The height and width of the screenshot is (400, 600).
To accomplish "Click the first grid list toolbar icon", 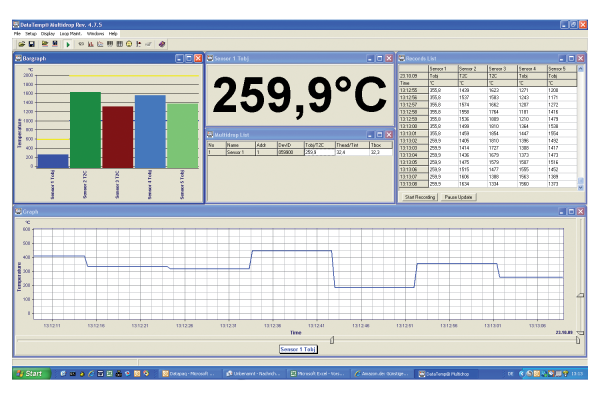I will [x=110, y=44].
